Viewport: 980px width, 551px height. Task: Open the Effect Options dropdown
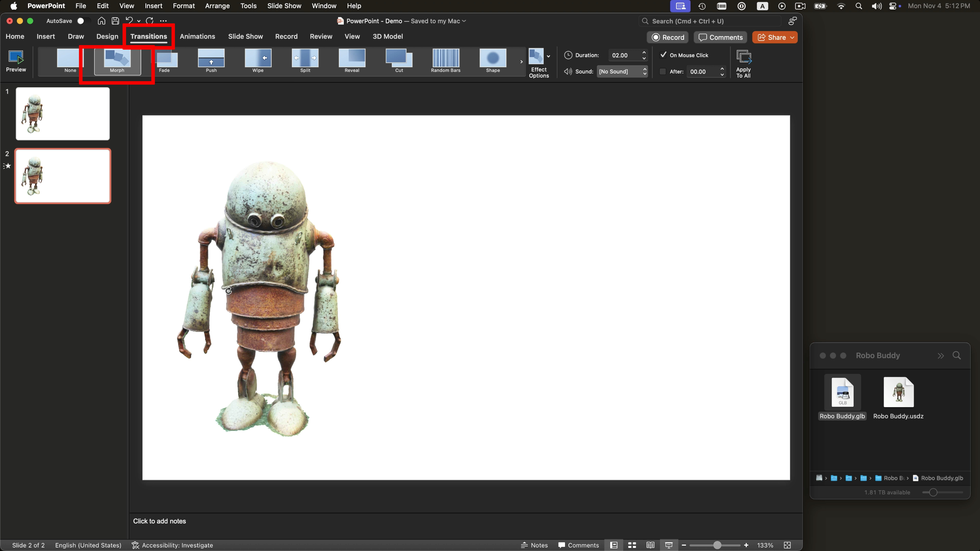(549, 56)
